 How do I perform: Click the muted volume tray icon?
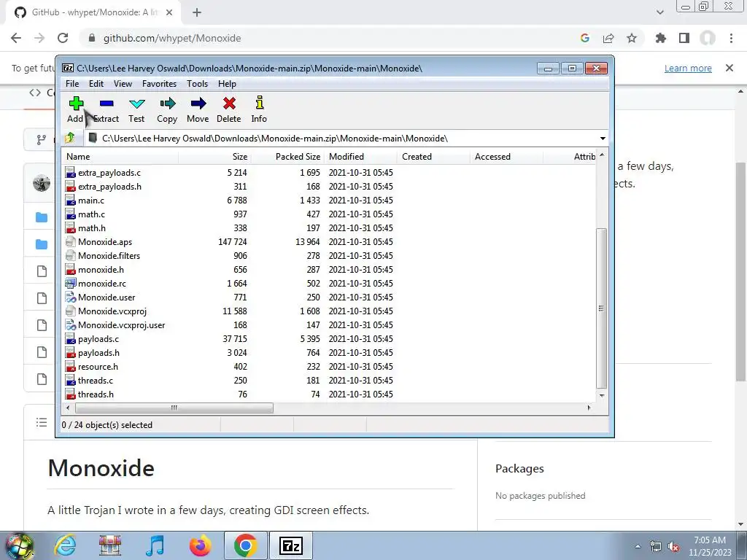673,547
